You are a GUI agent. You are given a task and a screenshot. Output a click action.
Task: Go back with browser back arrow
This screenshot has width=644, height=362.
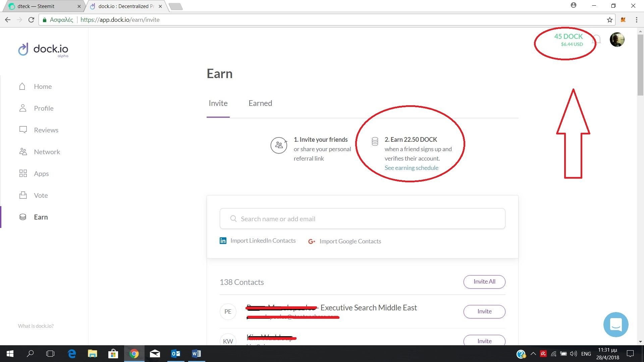[x=8, y=20]
